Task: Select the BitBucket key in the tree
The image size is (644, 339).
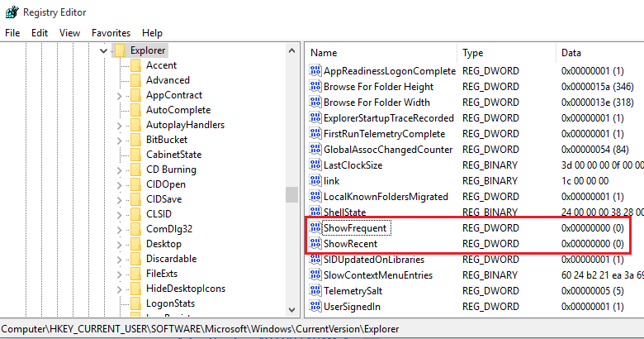Action: pyautogui.click(x=167, y=140)
